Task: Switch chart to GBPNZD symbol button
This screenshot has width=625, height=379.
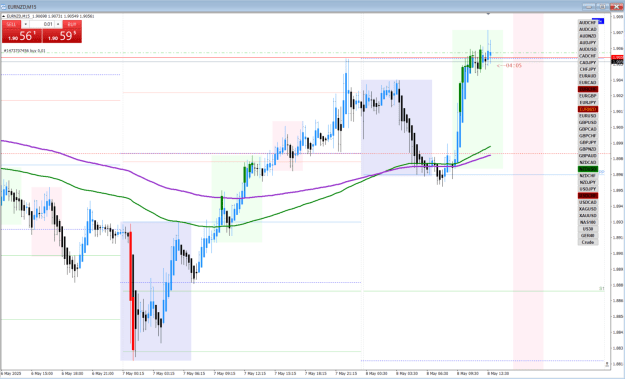Action: coord(588,149)
